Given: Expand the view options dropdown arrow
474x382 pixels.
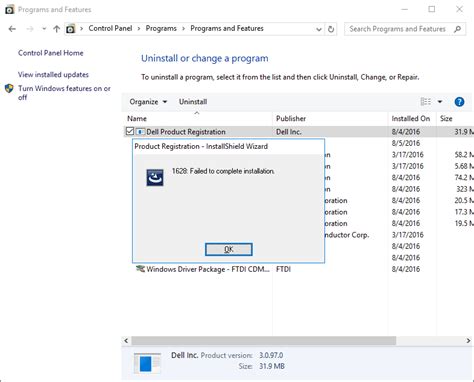Looking at the screenshot, I should tap(440, 102).
